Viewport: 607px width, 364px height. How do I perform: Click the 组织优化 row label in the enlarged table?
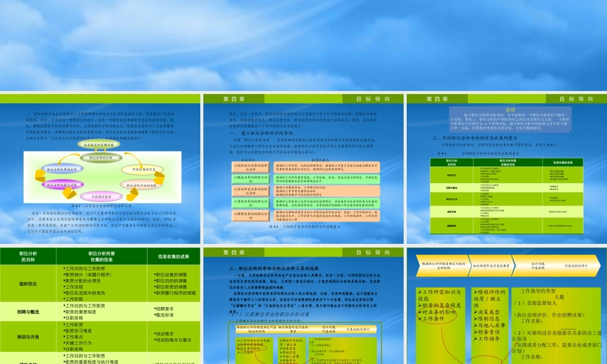click(28, 283)
